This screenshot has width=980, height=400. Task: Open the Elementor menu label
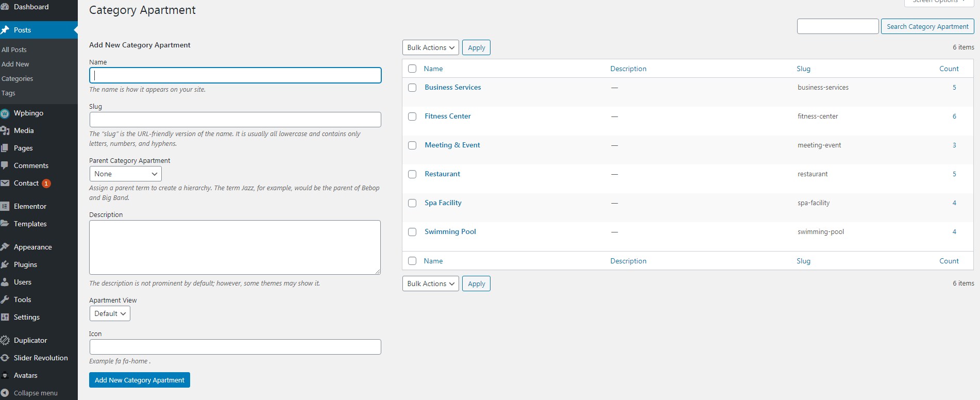pyautogui.click(x=30, y=206)
